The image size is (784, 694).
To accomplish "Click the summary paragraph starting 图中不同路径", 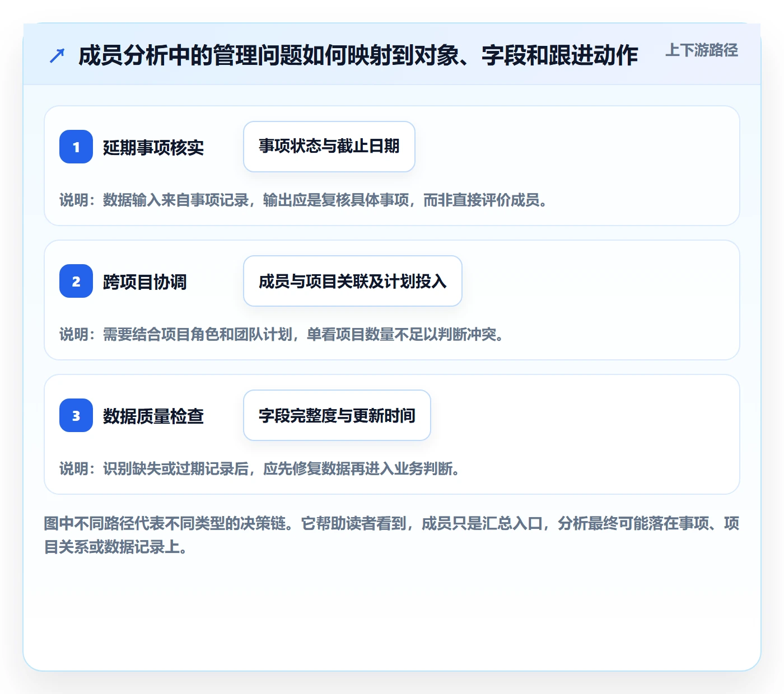I will tap(392, 535).
